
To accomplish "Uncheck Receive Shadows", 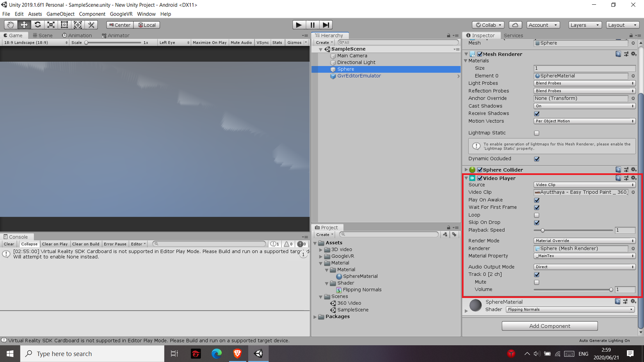I will point(537,114).
